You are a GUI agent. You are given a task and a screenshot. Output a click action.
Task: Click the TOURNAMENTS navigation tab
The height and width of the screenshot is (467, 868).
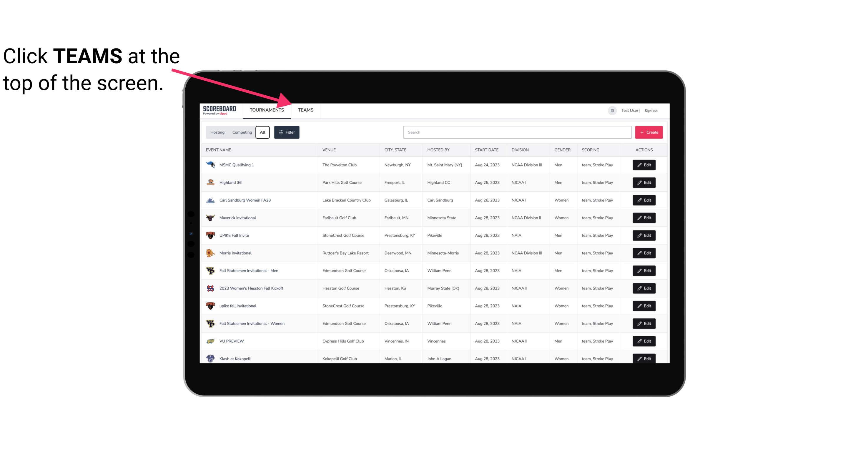267,110
